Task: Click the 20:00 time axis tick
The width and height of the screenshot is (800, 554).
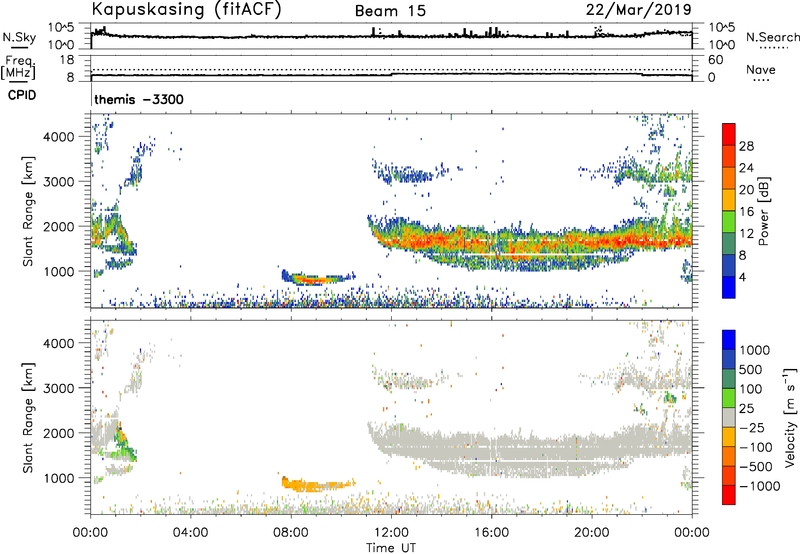Action: click(x=592, y=533)
